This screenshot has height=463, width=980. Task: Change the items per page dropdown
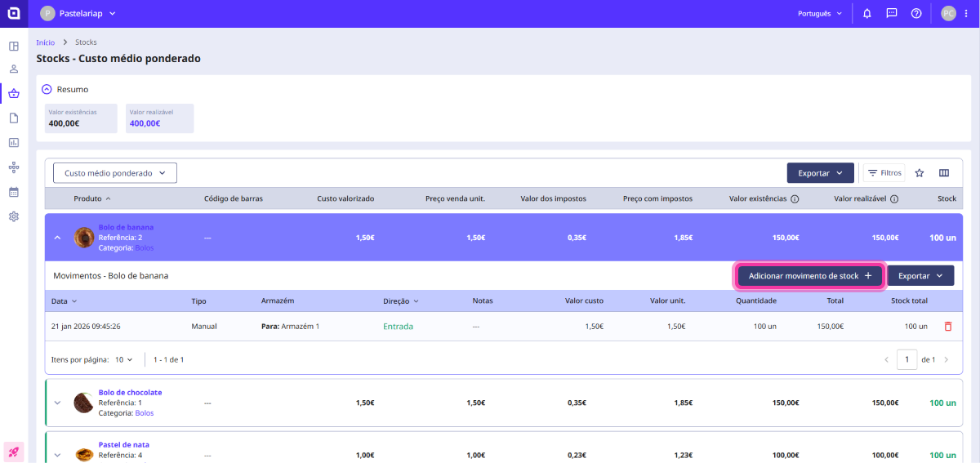click(124, 359)
